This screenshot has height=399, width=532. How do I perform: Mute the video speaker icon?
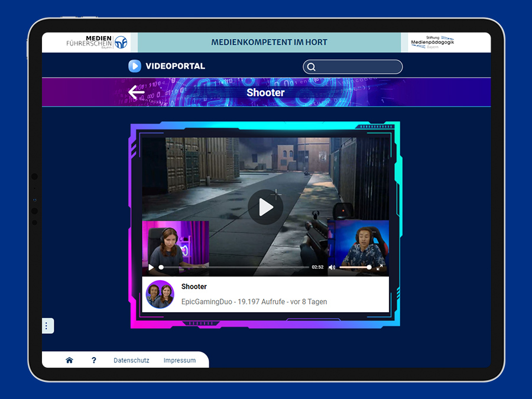click(332, 267)
